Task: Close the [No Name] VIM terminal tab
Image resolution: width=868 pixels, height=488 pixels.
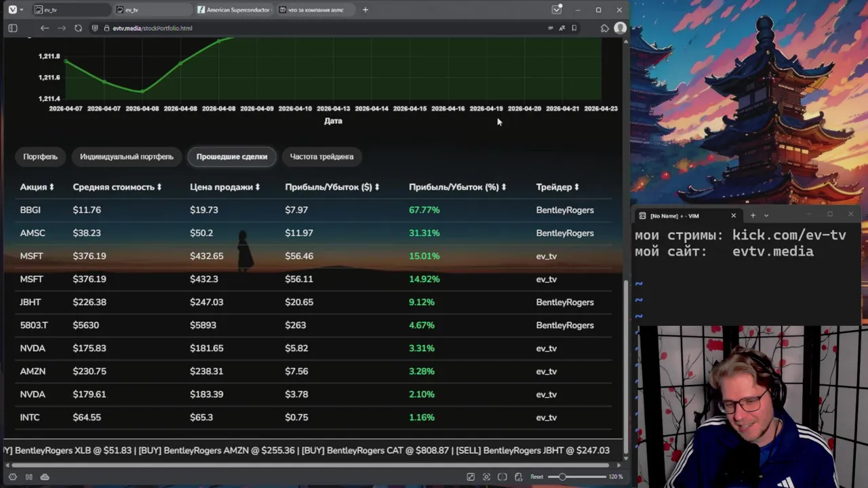Action: click(733, 216)
